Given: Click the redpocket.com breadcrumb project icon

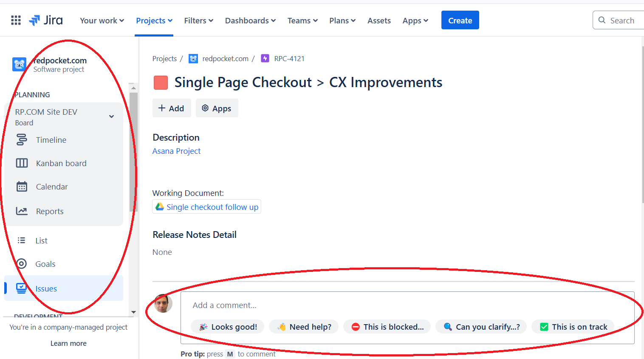Looking at the screenshot, I should click(x=193, y=59).
